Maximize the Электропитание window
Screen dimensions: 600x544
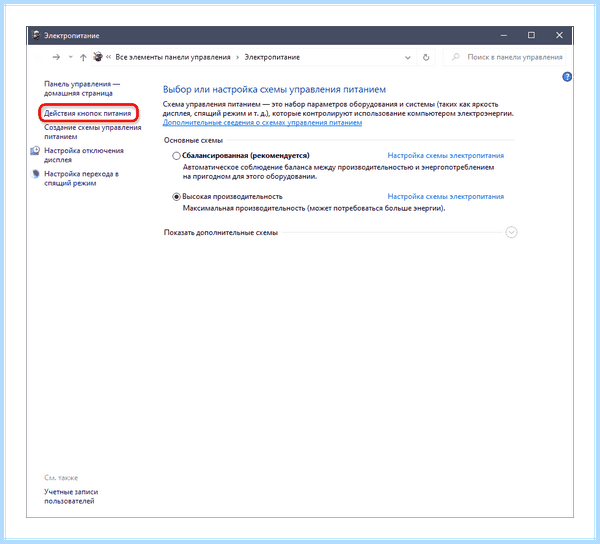click(x=531, y=36)
